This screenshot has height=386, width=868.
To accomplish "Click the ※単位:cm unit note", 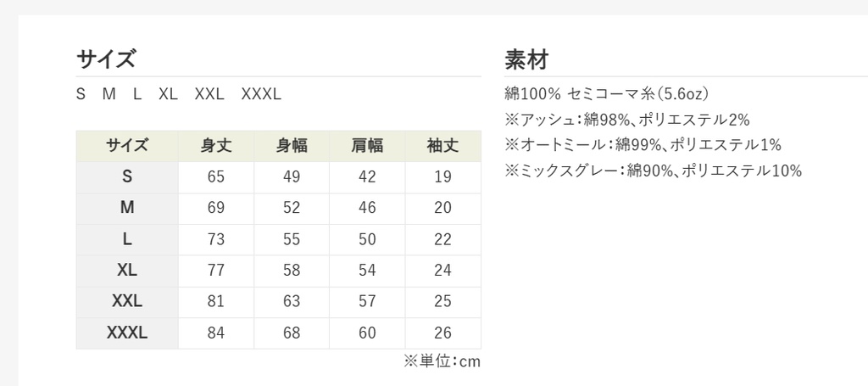I will click(x=442, y=361).
